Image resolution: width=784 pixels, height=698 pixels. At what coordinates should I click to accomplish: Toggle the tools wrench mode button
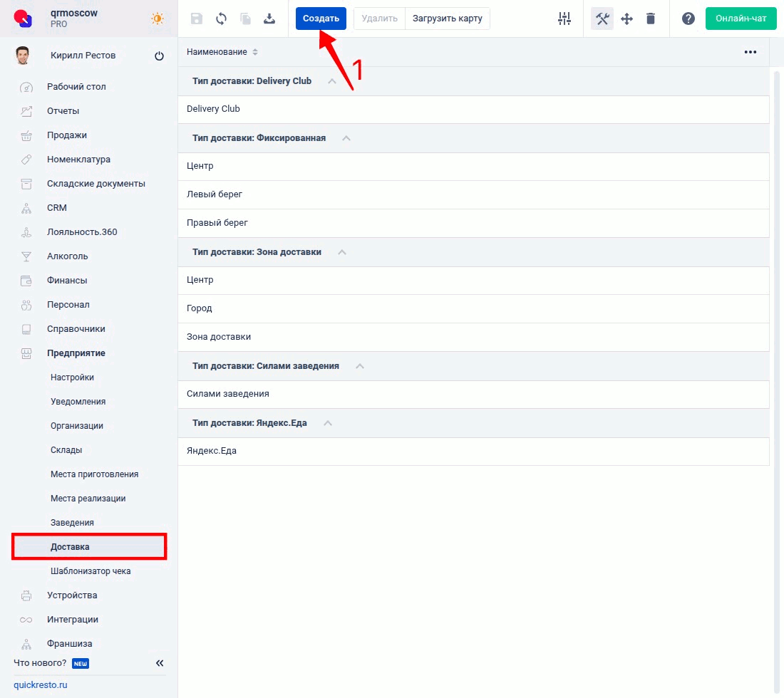pos(602,19)
